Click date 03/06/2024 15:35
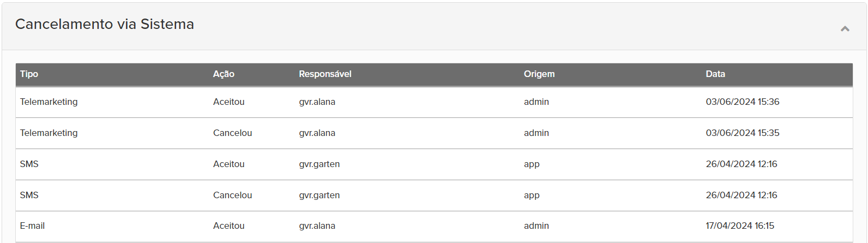The height and width of the screenshot is (243, 868). pyautogui.click(x=743, y=133)
